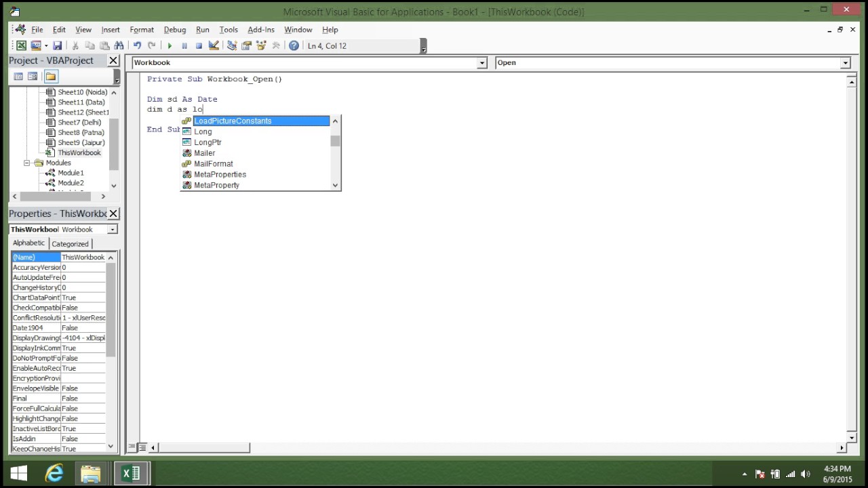Screen dimensions: 868x488
Task: Select Sheet10 (Noida) in project tree
Action: pos(82,92)
